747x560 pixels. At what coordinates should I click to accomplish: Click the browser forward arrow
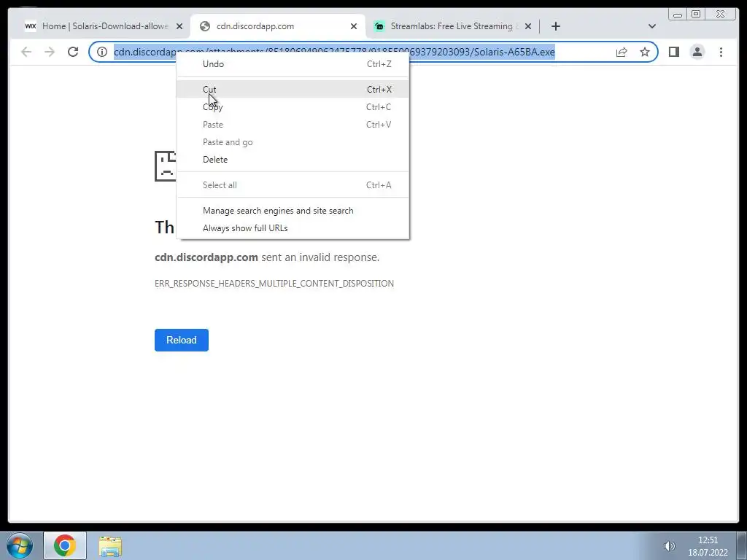tap(50, 52)
